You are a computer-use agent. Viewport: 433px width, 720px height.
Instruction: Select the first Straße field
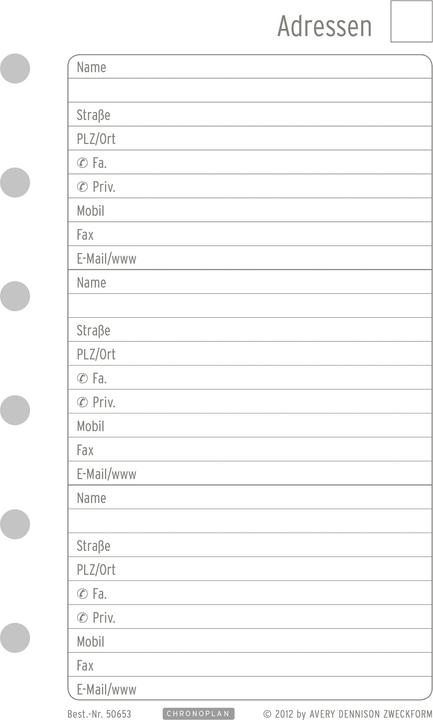[x=250, y=114]
